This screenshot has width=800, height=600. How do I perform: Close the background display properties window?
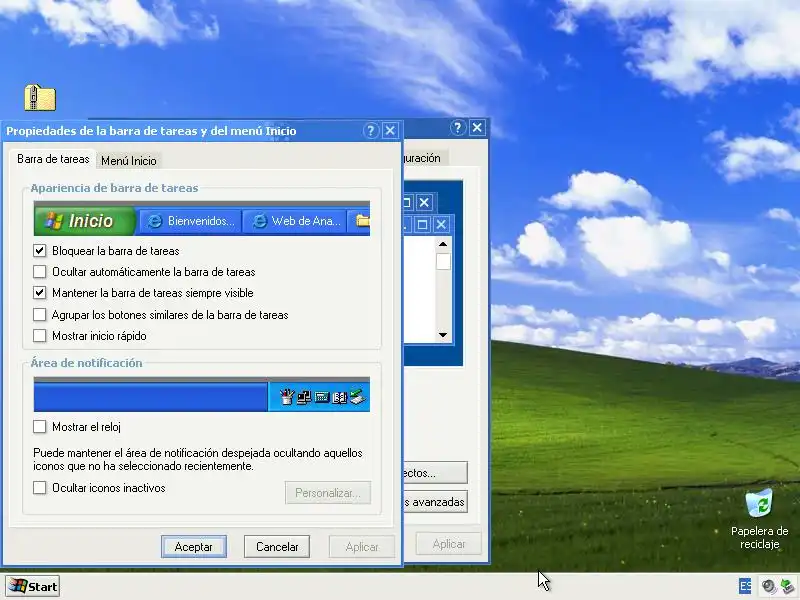[x=477, y=128]
